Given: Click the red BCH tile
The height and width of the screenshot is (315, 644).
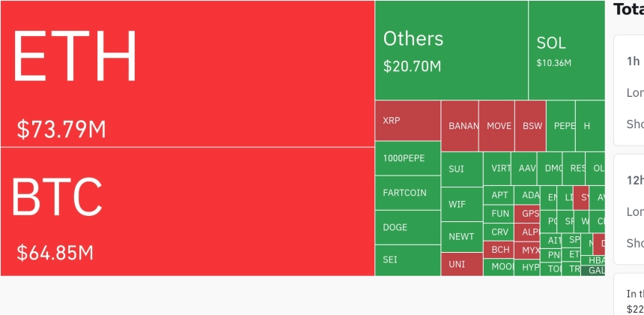Looking at the screenshot, I should pyautogui.click(x=499, y=250).
